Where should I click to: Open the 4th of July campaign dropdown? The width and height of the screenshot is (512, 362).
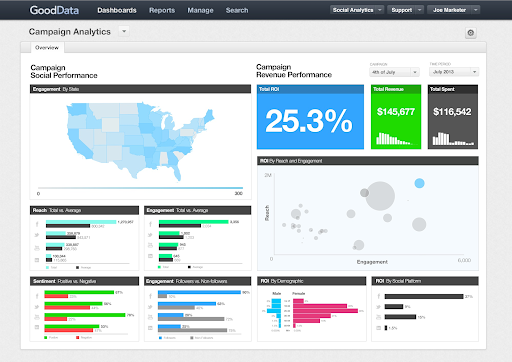coord(394,72)
